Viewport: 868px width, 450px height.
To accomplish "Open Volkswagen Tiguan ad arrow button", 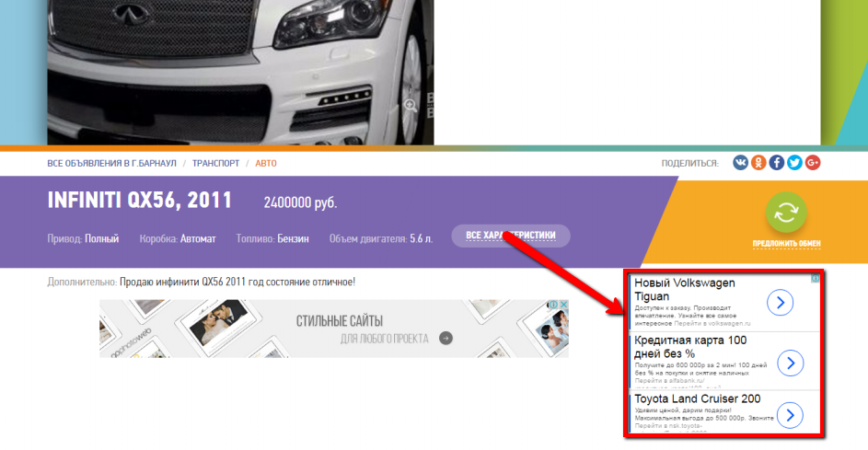I will pyautogui.click(x=780, y=302).
